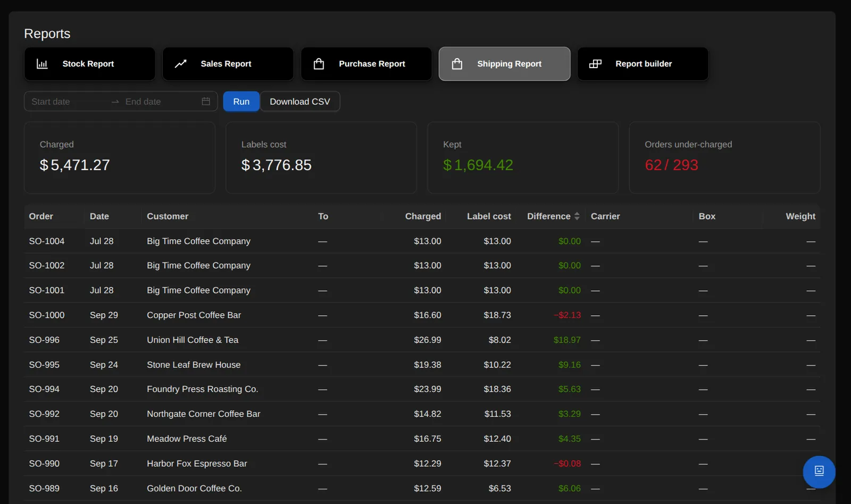Click the Shipping Report bag icon
Viewport: 851px width, 504px height.
(x=457, y=64)
